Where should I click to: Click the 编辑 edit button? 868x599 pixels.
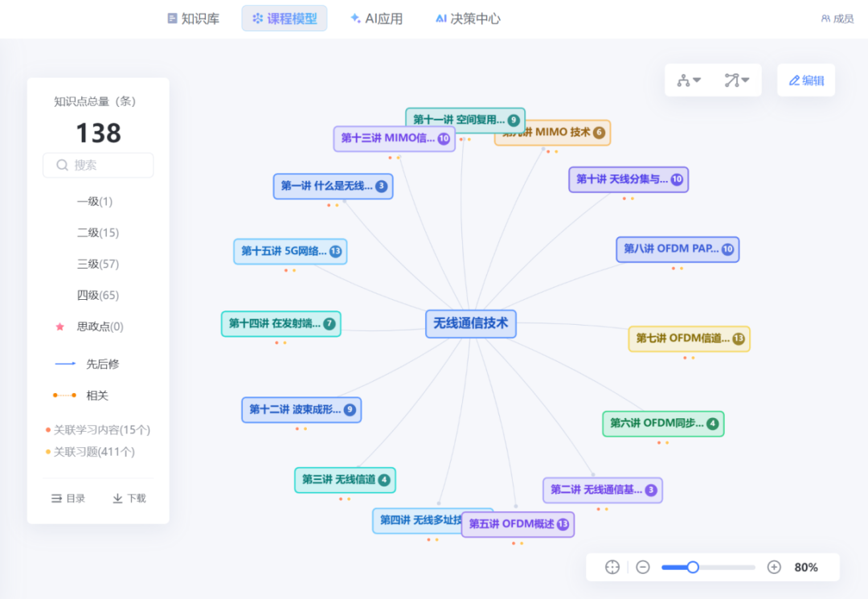pyautogui.click(x=806, y=80)
